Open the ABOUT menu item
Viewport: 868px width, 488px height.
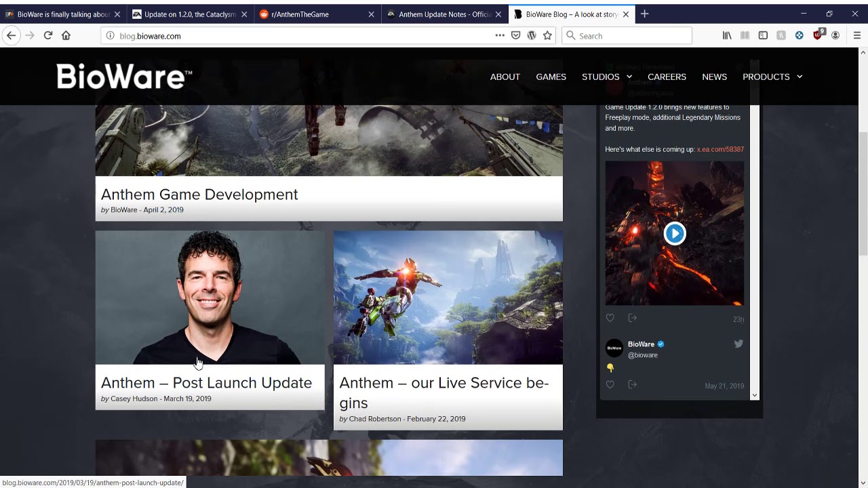505,77
